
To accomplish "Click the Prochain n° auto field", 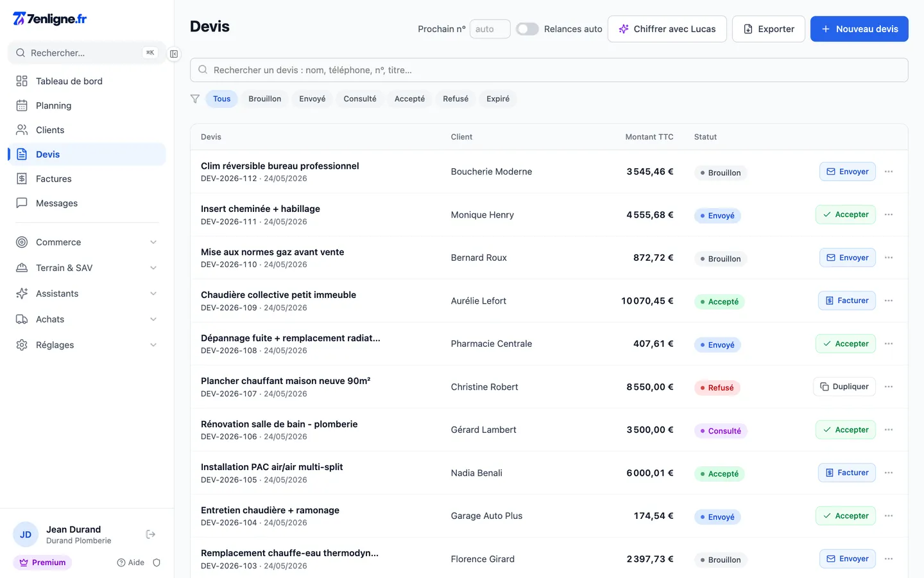I will click(490, 29).
